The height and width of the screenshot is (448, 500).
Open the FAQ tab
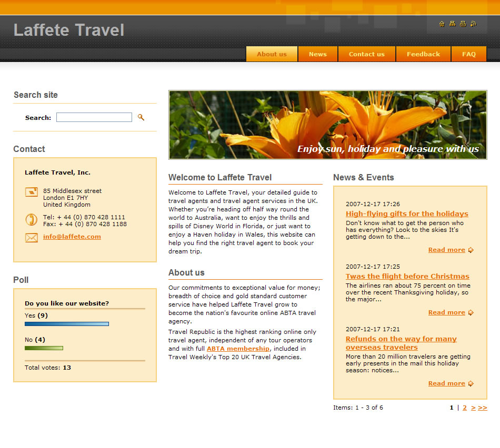[468, 54]
